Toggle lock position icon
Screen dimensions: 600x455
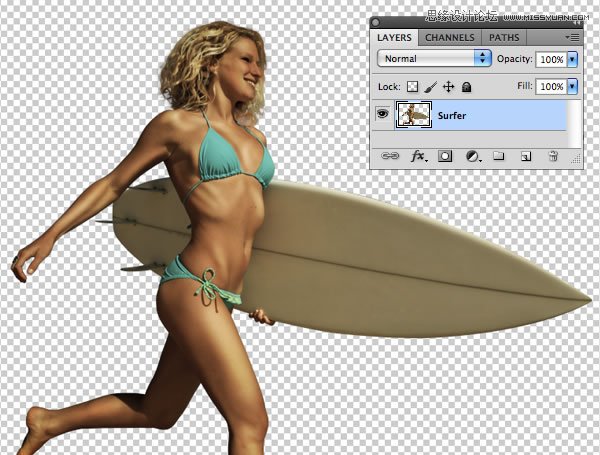(448, 87)
